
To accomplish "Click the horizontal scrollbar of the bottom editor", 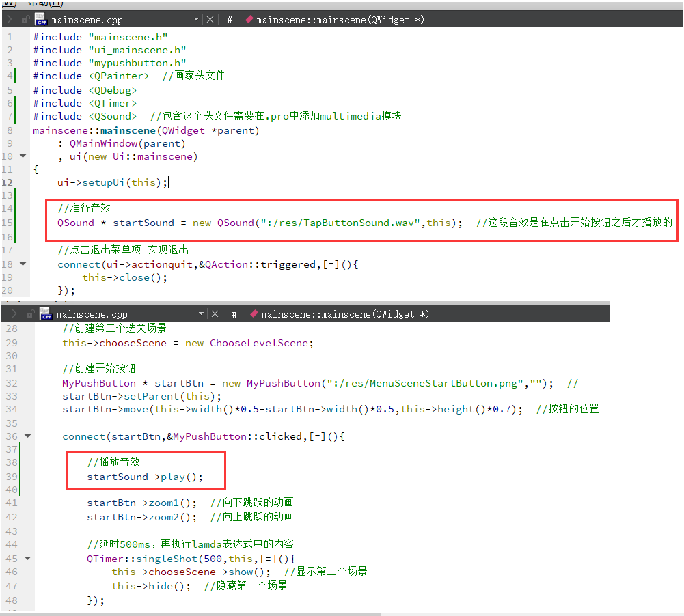I will [190, 614].
